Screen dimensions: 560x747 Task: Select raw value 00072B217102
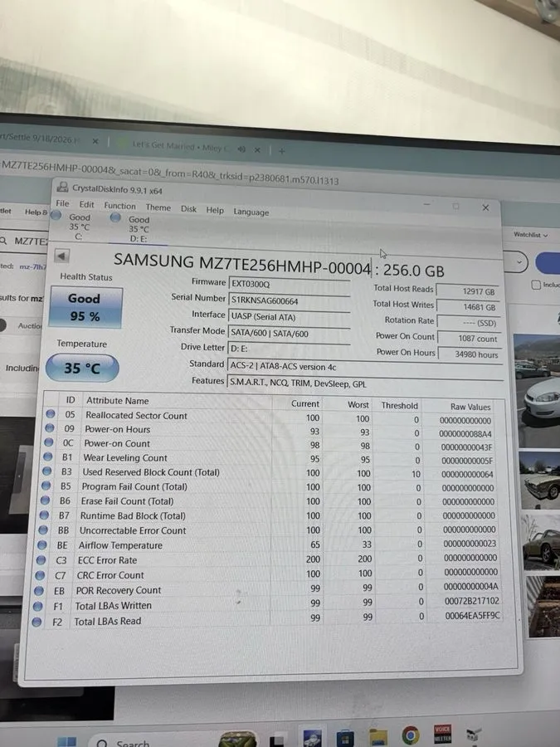click(472, 601)
